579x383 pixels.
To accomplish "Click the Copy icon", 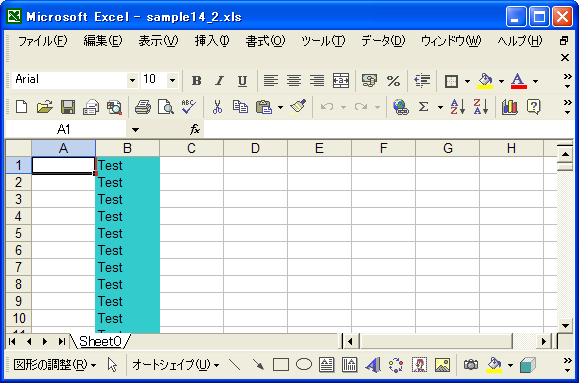I will point(240,107).
